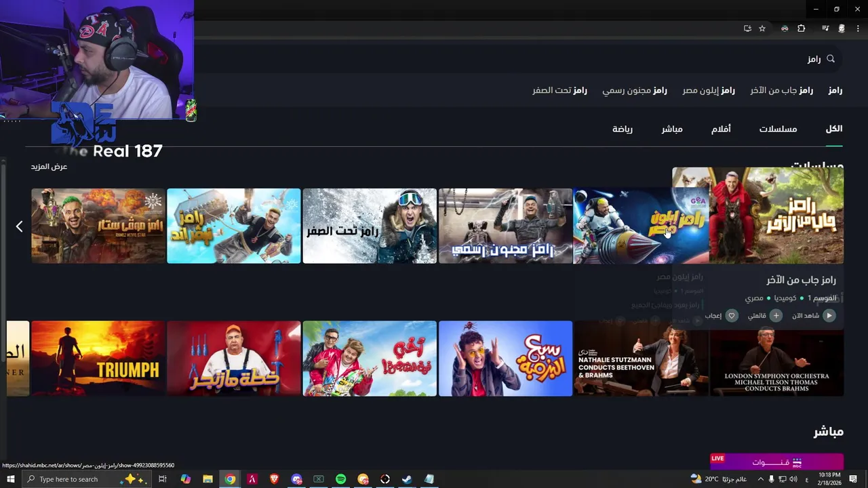
Task: Select the plain رامز suggestion
Action: pyautogui.click(x=835, y=90)
